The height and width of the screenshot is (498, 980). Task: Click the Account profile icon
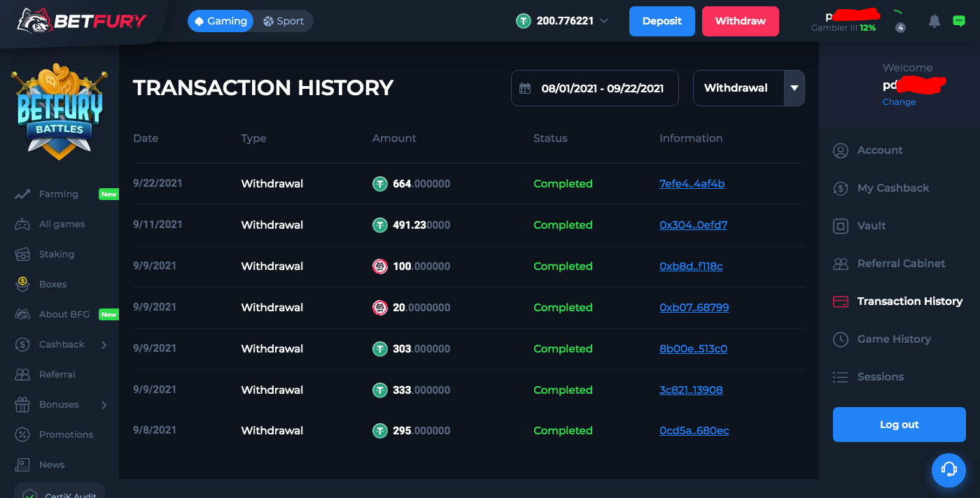(x=841, y=150)
